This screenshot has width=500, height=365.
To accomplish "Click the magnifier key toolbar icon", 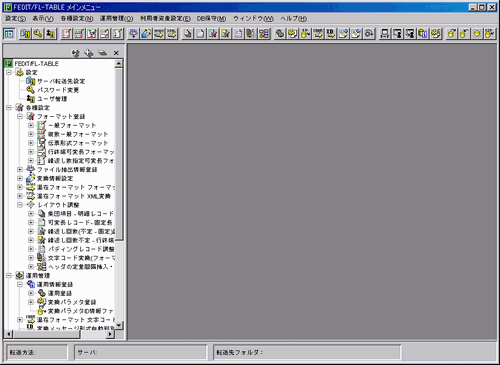I will (x=38, y=34).
